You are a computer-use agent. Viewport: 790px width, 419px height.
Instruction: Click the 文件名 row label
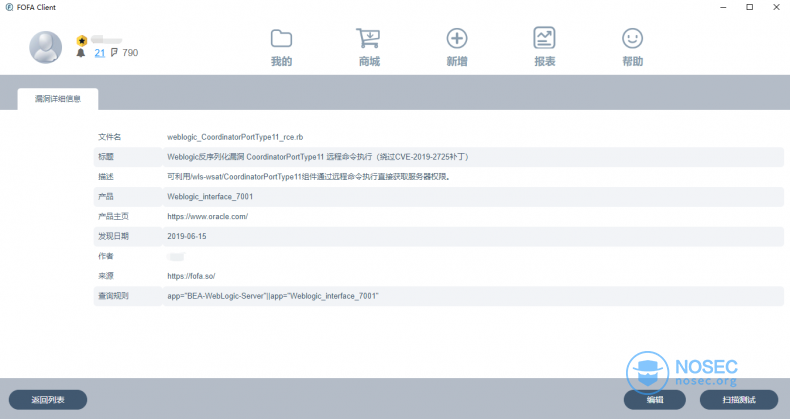click(109, 137)
